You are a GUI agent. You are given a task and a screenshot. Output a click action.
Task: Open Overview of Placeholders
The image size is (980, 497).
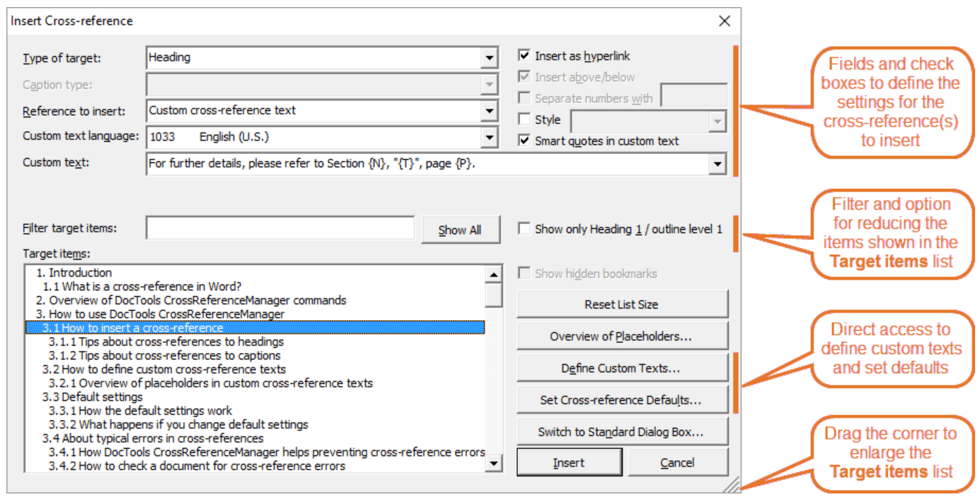(622, 336)
